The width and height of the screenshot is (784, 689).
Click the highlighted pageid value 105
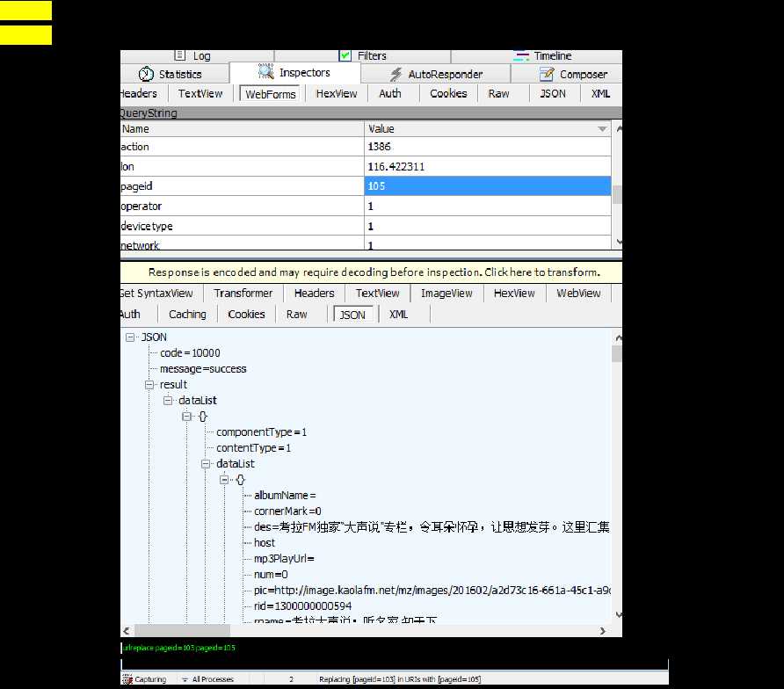click(x=488, y=186)
